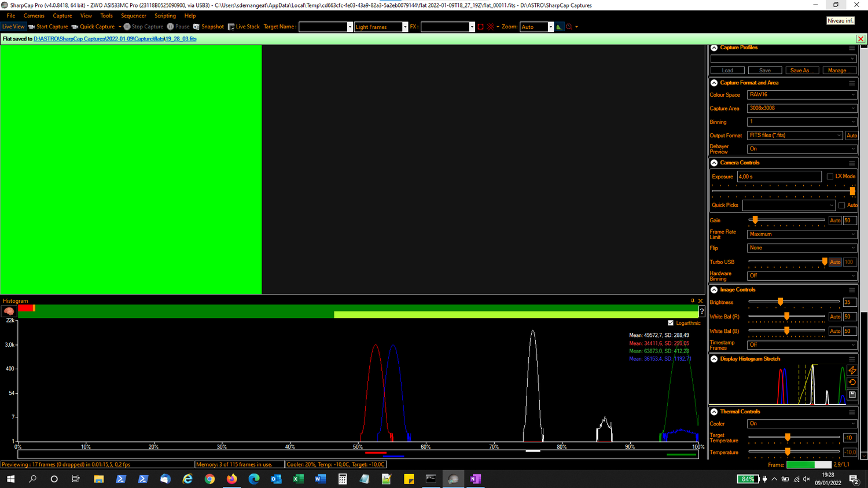Screen dimensions: 868x488
Task: Click the auto stretch lightning bolt icon
Action: click(852, 370)
